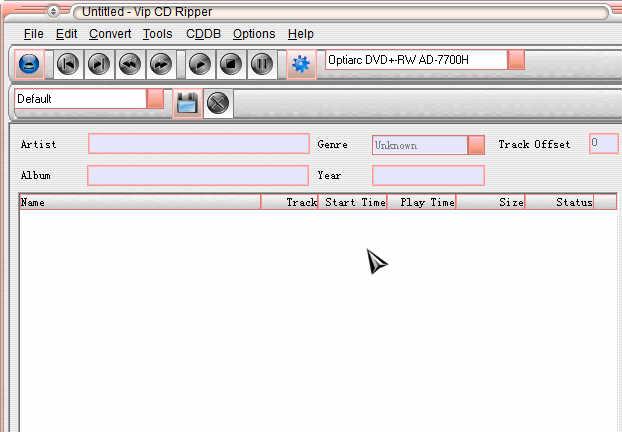Expand the Optiarc DVD drive dropdown

coord(516,60)
